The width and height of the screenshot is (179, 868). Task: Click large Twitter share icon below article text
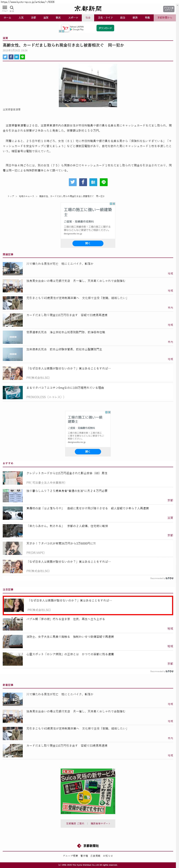coord(73,182)
